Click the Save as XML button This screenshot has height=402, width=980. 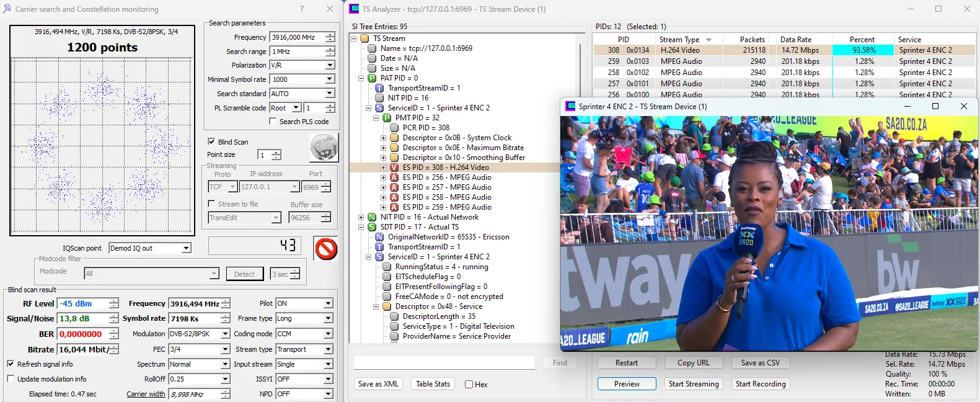[378, 384]
